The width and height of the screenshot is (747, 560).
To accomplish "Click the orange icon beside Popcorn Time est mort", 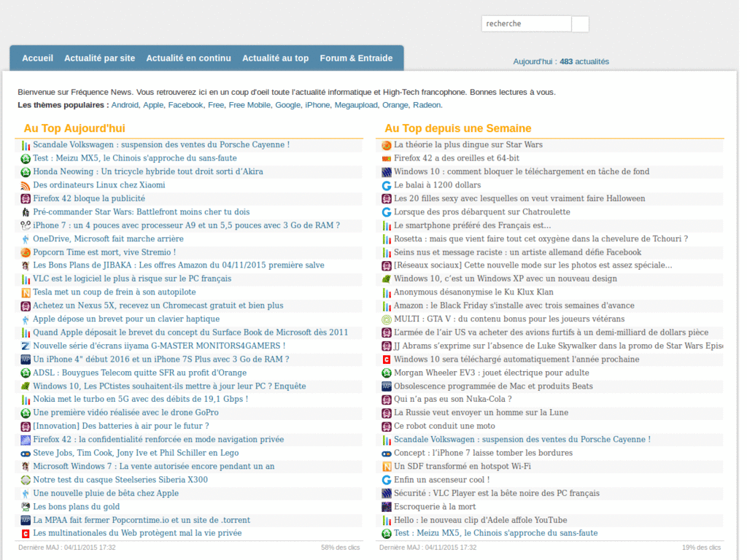I will tap(26, 252).
